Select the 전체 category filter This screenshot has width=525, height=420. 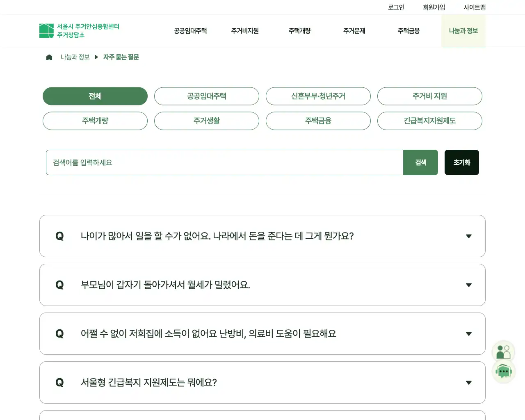[95, 96]
